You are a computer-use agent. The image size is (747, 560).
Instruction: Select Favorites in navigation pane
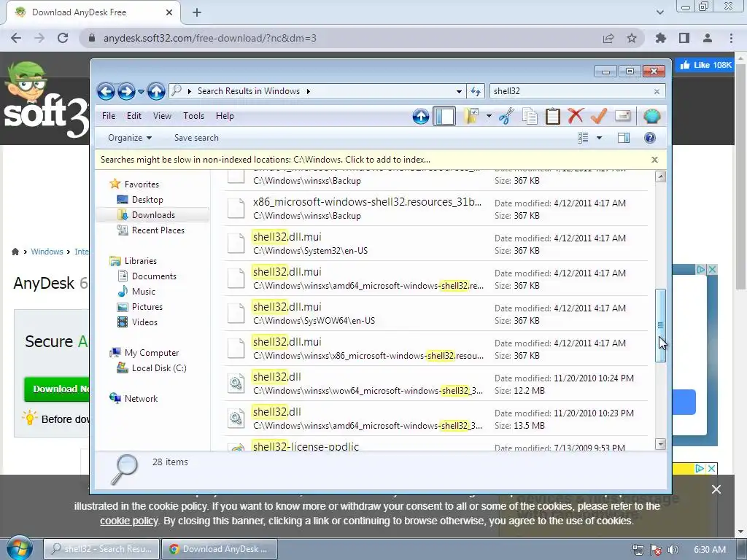pos(142,184)
